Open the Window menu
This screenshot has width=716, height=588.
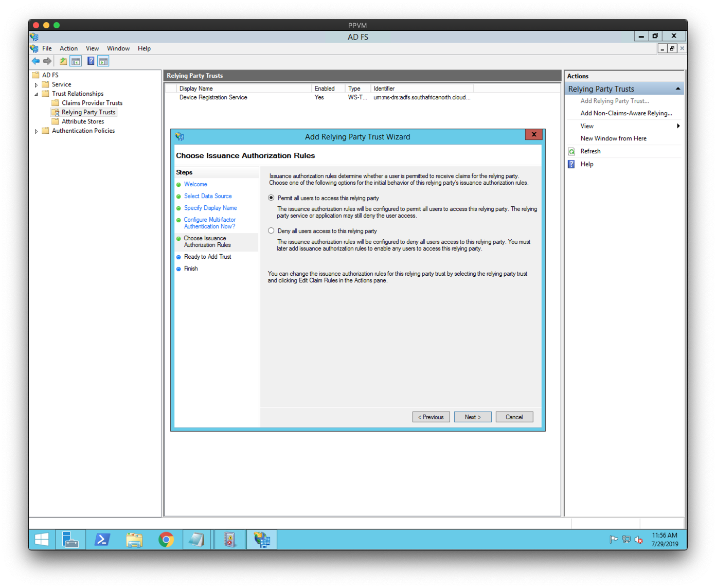[118, 48]
